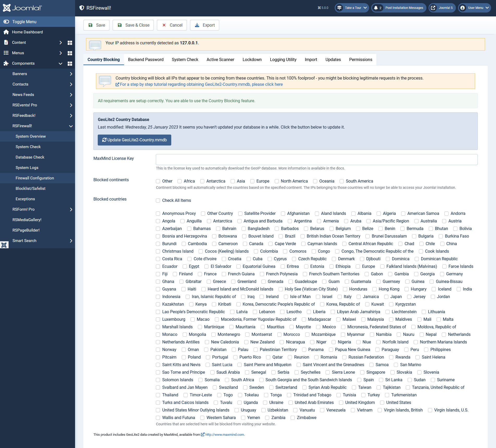The width and height of the screenshot is (496, 448).
Task: Switch to Logging Utility tab
Action: (283, 59)
